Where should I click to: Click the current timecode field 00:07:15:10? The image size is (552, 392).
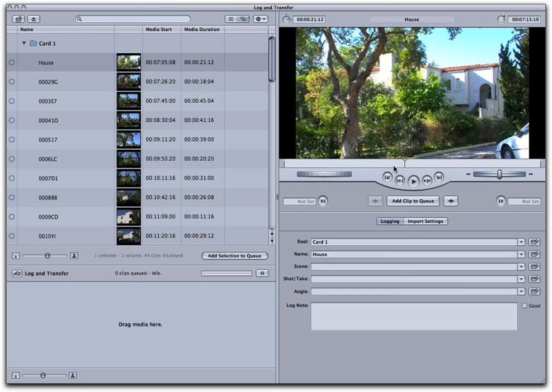pyautogui.click(x=525, y=19)
